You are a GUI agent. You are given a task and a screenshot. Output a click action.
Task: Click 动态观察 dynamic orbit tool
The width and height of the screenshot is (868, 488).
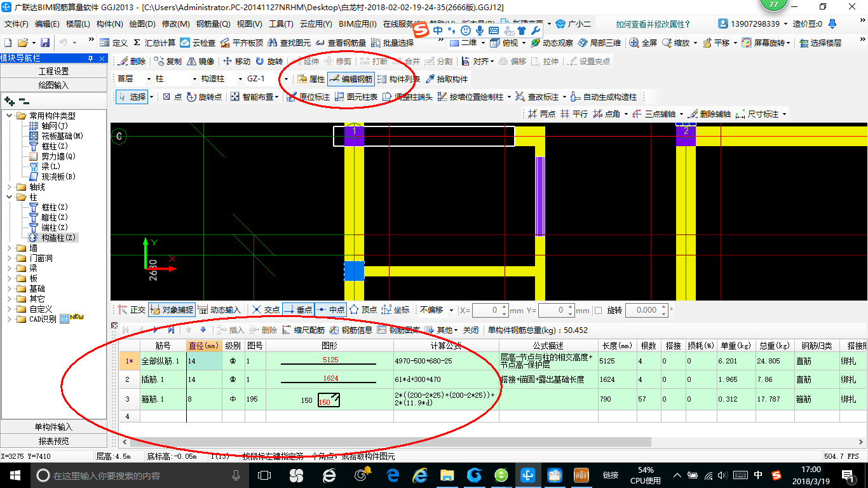coord(552,43)
